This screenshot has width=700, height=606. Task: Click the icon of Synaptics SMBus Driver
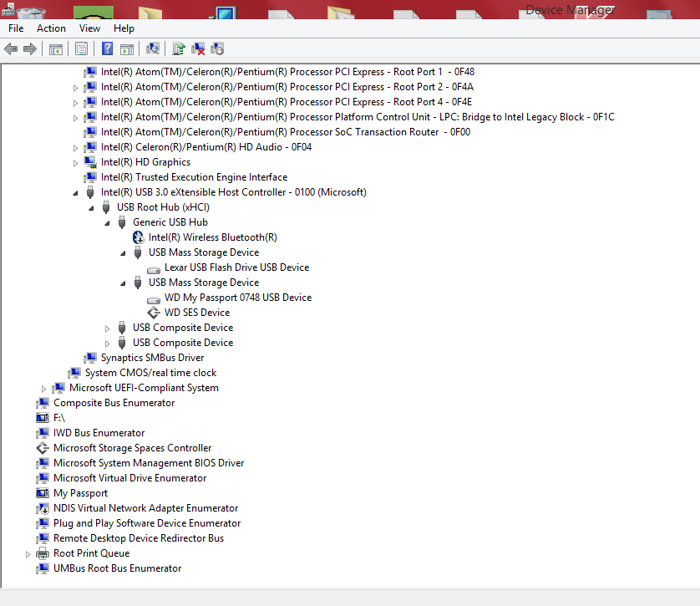pyautogui.click(x=90, y=358)
